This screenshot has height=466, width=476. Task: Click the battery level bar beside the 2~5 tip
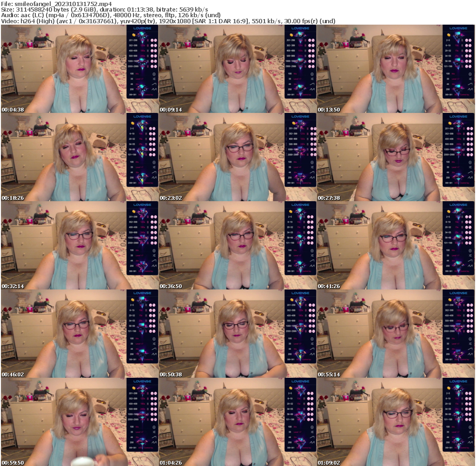tap(462, 40)
